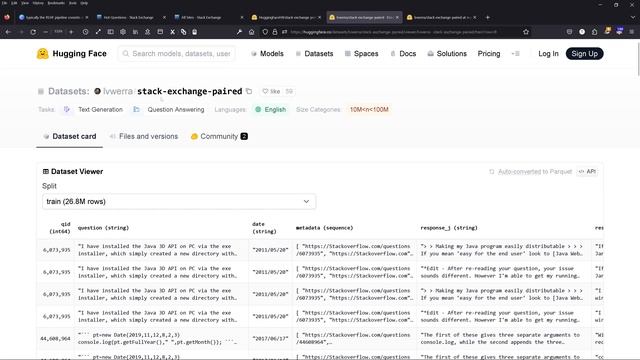Go to Datasets in navigation
Viewport: 640px width, 360px height.
[x=314, y=53]
